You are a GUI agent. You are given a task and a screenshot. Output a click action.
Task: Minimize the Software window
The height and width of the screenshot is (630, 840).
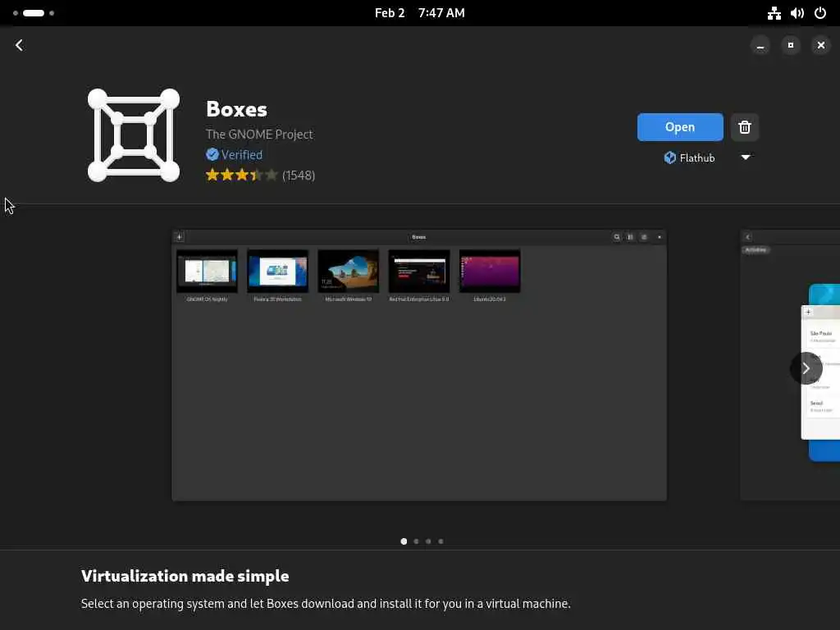point(760,46)
